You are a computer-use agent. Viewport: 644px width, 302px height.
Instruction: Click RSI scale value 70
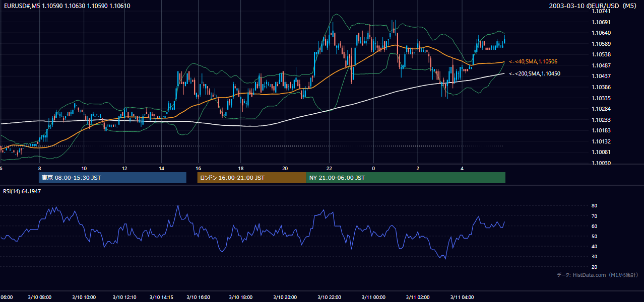[x=594, y=216]
